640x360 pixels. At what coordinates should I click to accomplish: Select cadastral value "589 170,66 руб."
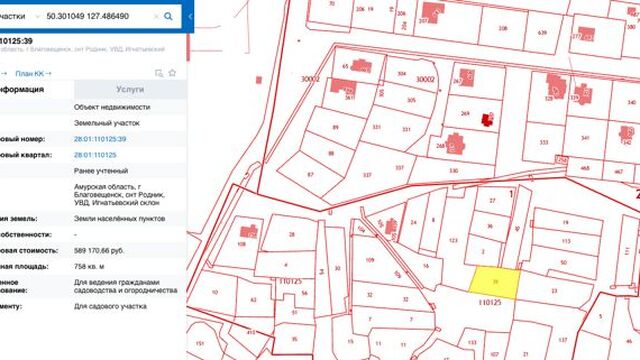[99, 250]
